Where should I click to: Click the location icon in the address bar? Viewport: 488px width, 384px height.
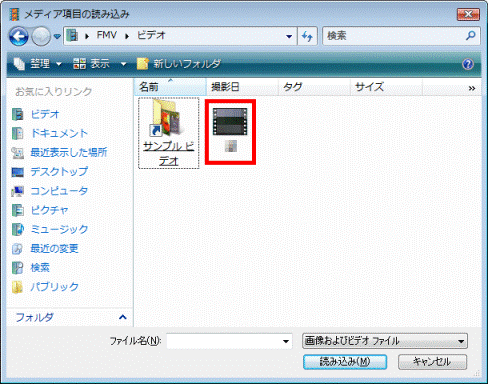[x=72, y=35]
